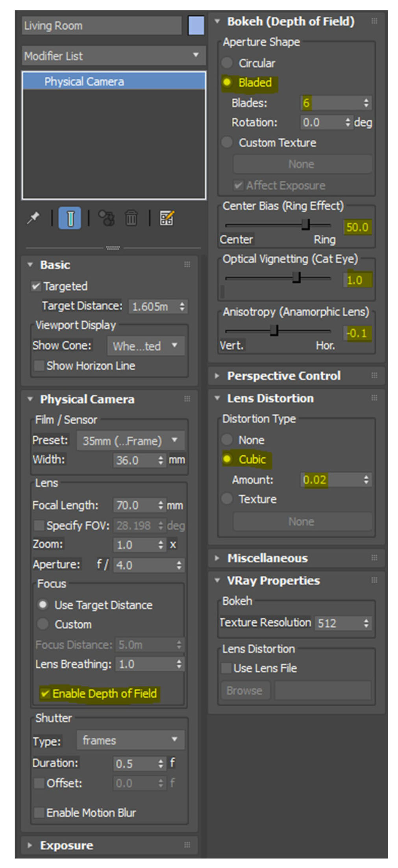Viewport: 398px width, 868px height.
Task: Collapse the Lens Distortion rollout header
Action: pyautogui.click(x=270, y=398)
